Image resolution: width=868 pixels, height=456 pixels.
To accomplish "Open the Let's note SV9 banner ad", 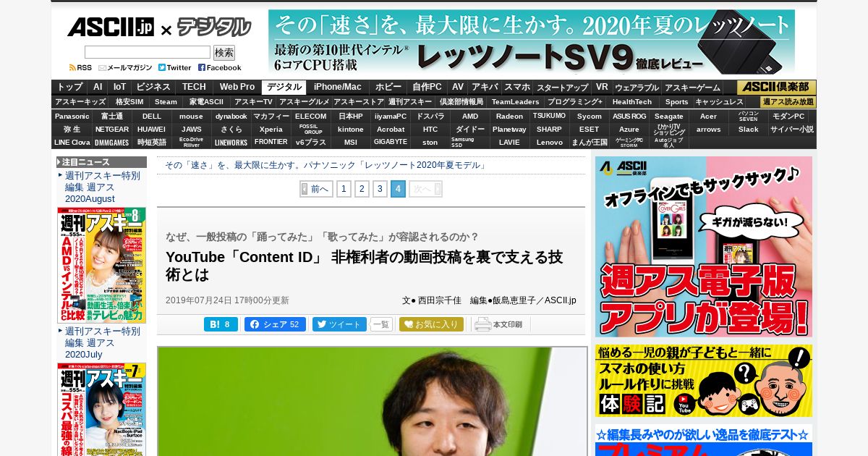I will pos(532,42).
